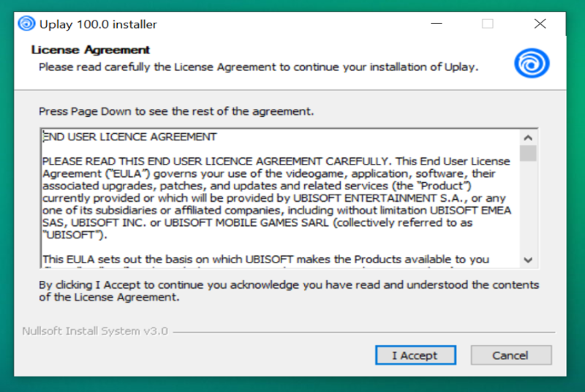This screenshot has height=392, width=585.
Task: Minimize the Uplay installer window
Action: tap(437, 24)
